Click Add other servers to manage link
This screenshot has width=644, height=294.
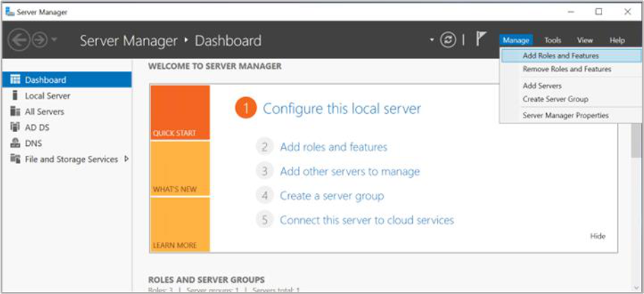point(350,172)
